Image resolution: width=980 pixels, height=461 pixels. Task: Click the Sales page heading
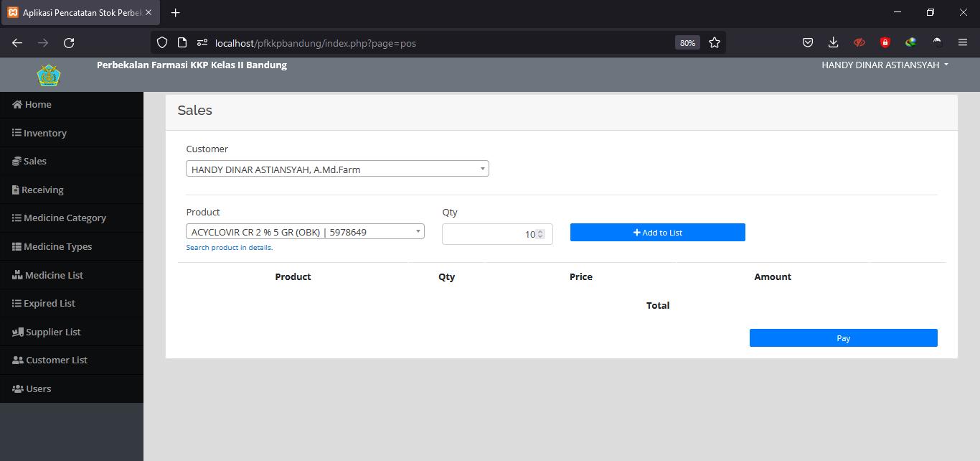[x=195, y=111]
